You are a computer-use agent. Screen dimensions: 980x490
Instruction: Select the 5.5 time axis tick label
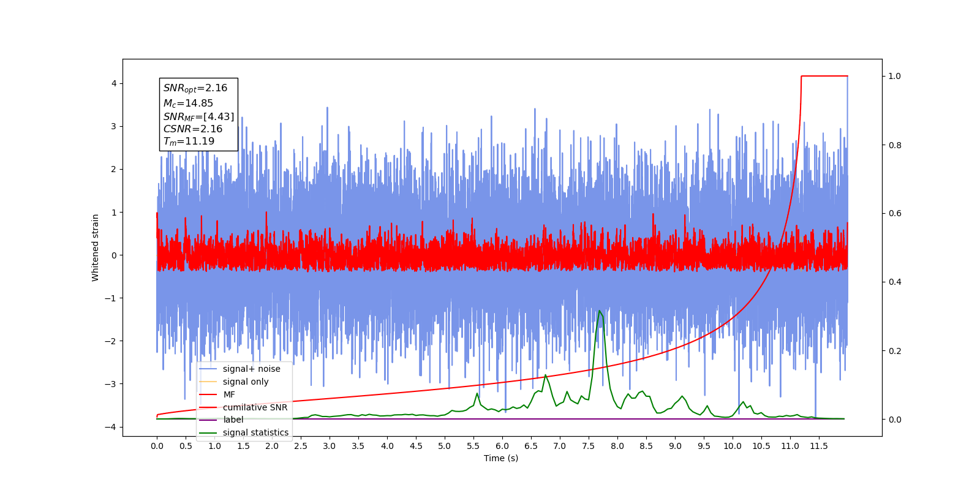click(473, 446)
